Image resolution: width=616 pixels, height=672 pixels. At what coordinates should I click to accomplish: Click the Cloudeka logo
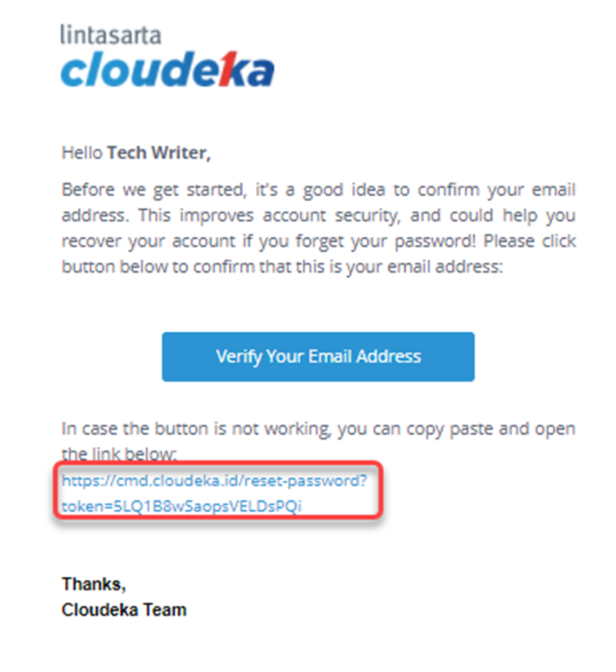click(x=167, y=70)
